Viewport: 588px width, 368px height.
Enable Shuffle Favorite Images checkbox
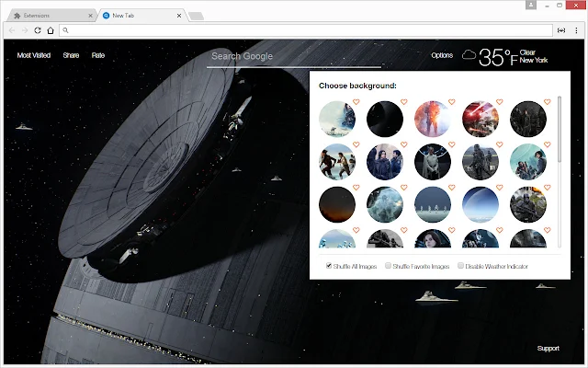388,266
